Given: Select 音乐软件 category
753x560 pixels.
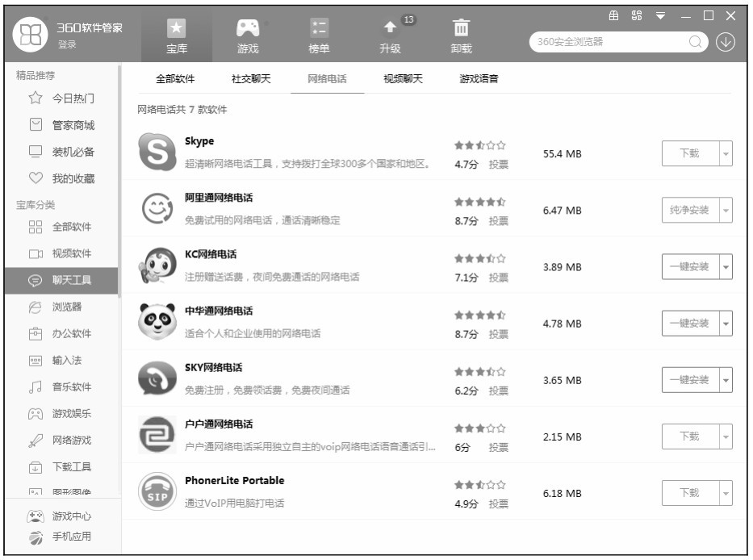Looking at the screenshot, I should 61,387.
